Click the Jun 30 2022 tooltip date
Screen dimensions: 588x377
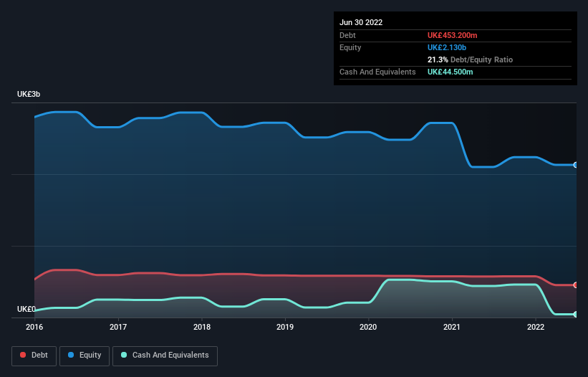361,22
